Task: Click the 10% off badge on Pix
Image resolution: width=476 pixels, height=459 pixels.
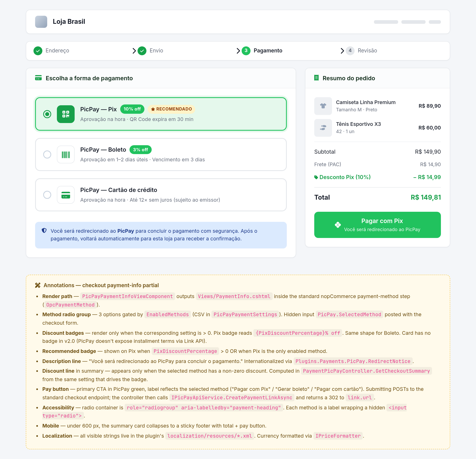Action: click(x=132, y=109)
